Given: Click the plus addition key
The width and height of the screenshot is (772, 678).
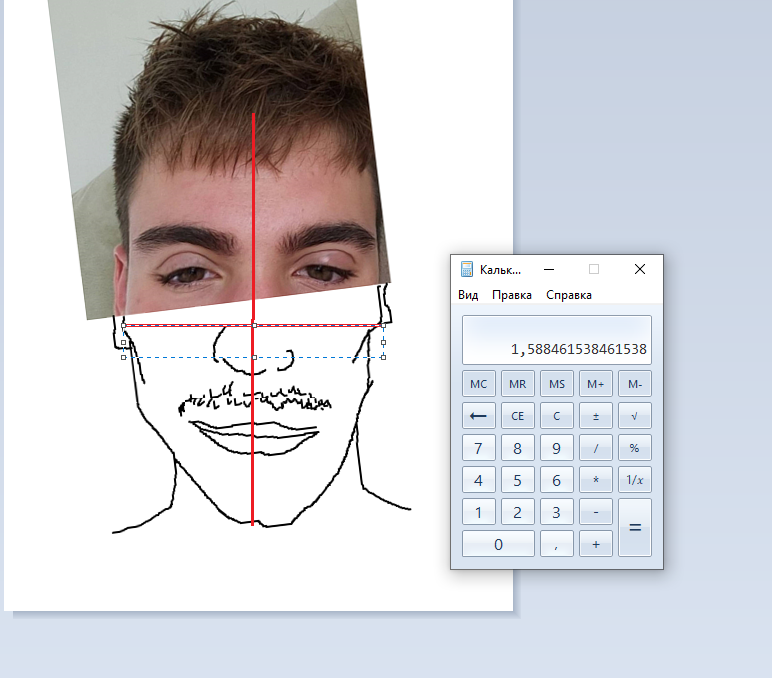Looking at the screenshot, I should click(596, 544).
